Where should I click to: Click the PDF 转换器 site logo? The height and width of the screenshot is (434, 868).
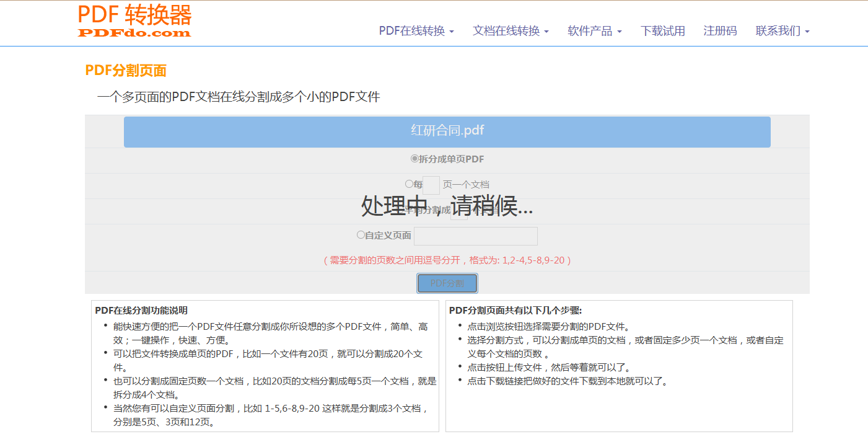click(x=134, y=21)
